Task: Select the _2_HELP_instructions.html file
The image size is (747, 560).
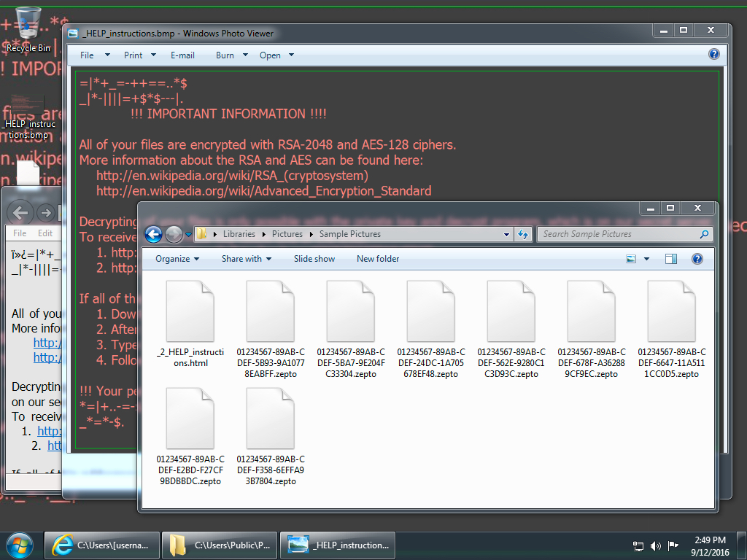Action: pos(190,319)
